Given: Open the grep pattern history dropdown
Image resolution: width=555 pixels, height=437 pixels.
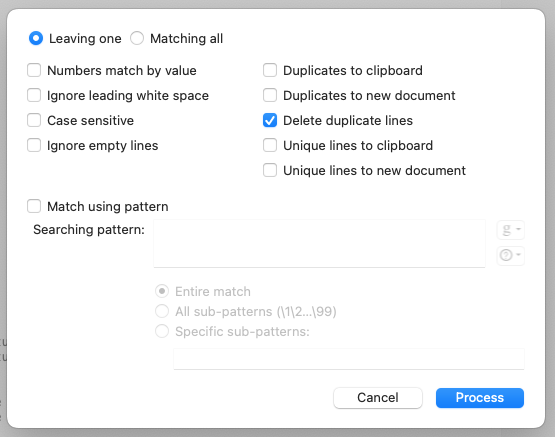Looking at the screenshot, I should tap(510, 230).
